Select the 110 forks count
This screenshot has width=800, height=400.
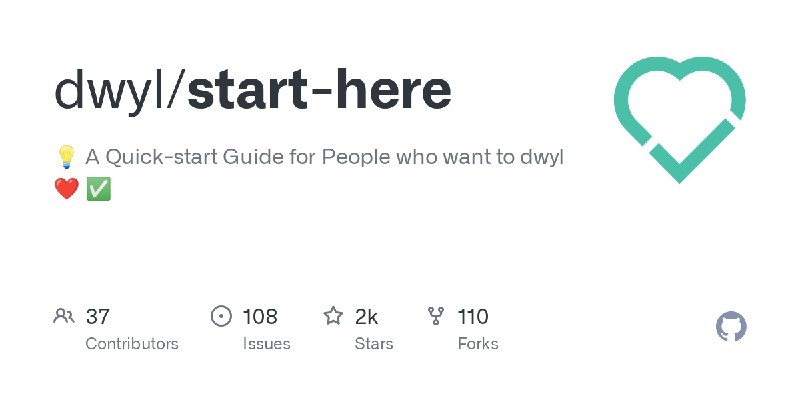tap(473, 317)
